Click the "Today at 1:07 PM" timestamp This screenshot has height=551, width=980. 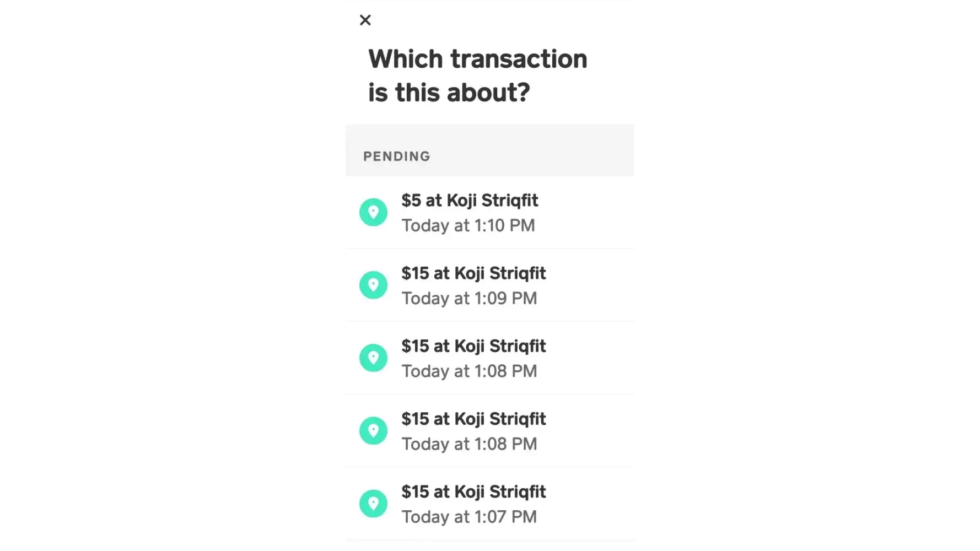(469, 517)
